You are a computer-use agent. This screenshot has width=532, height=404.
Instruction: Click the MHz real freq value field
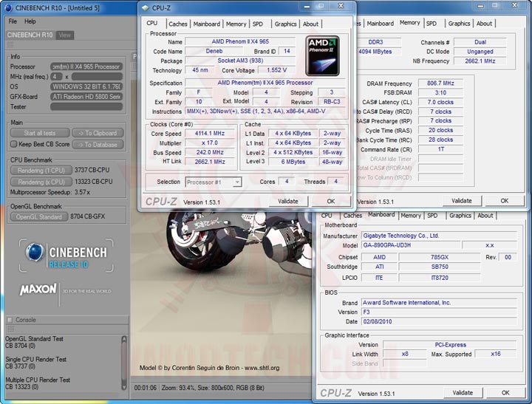pos(56,77)
